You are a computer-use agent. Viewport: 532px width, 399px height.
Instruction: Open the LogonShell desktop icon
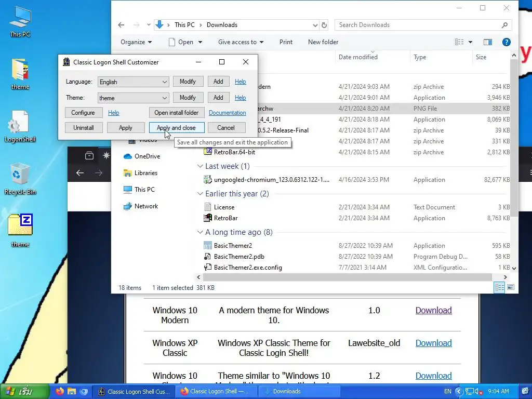(20, 127)
